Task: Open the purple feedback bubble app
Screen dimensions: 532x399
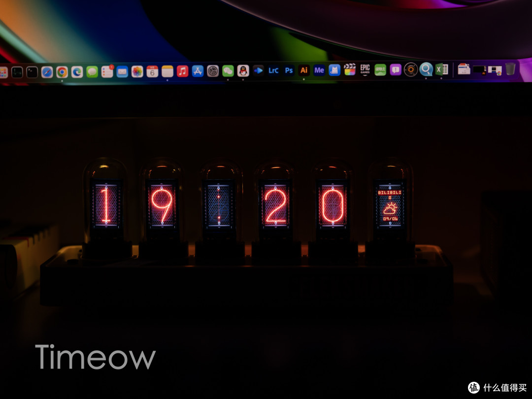Action: 396,69
